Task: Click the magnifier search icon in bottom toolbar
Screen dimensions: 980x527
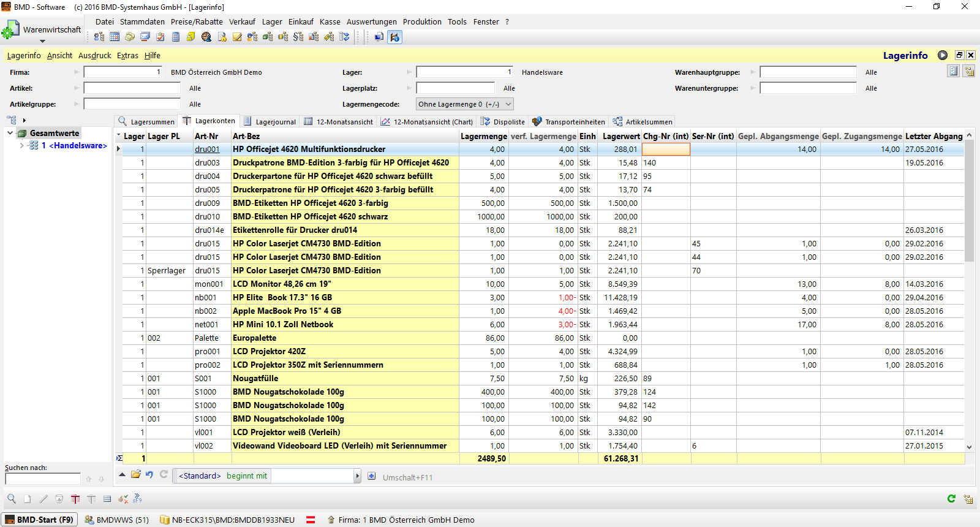Action: (12, 499)
